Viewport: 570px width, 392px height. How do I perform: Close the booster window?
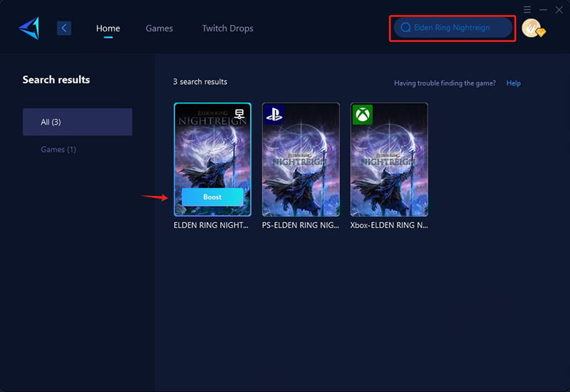[x=559, y=10]
